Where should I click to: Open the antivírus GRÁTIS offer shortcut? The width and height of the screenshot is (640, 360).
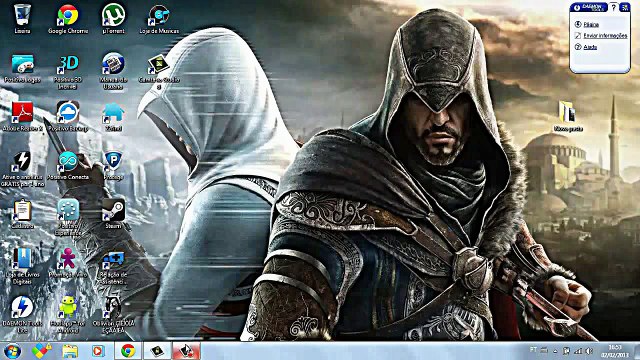[x=22, y=169]
